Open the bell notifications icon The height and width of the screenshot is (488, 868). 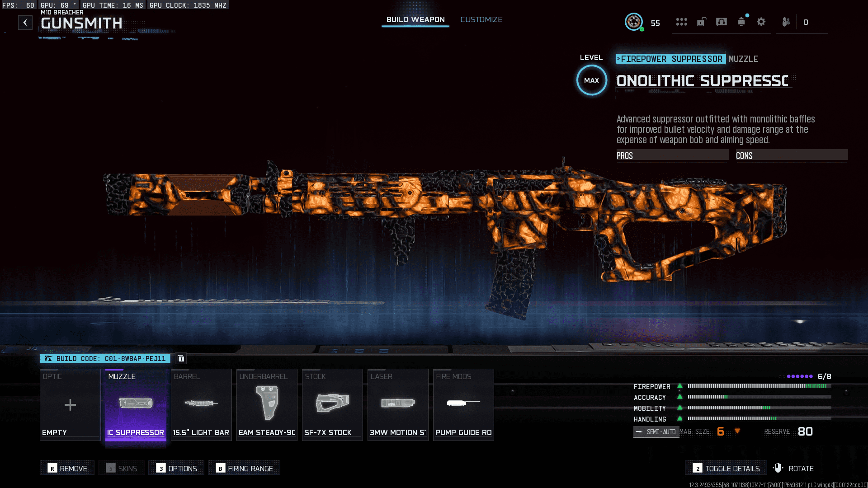coord(741,22)
